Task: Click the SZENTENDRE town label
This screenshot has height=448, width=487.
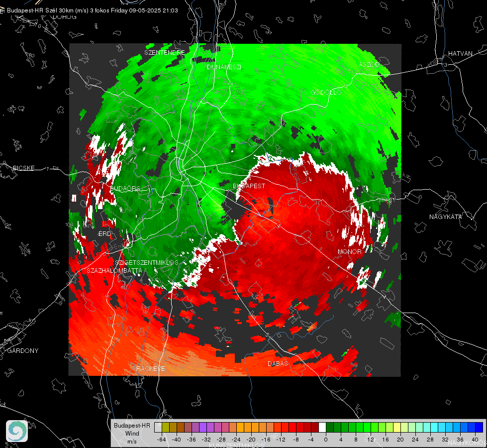Action: 165,53
